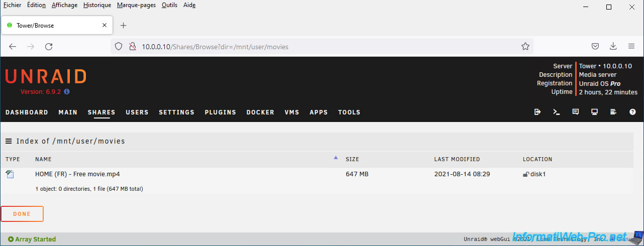Screen dimensions: 644x246
Task: Click the Firefox bookmark star icon
Action: click(x=525, y=46)
